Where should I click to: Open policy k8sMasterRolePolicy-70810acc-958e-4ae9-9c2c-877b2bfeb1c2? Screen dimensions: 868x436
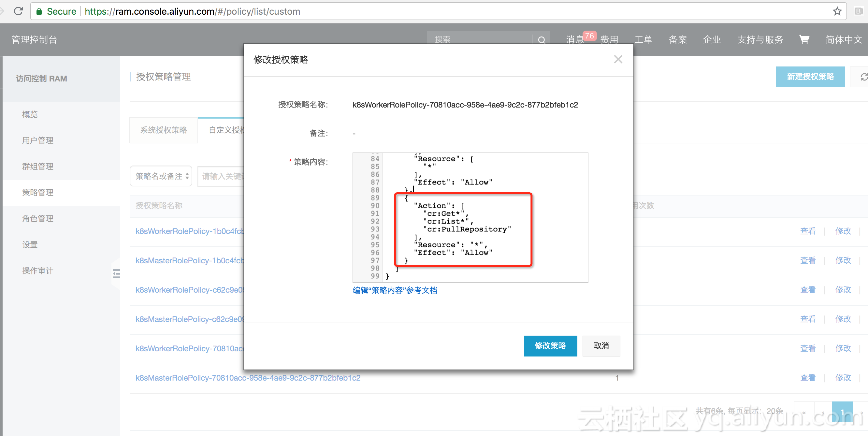click(248, 378)
